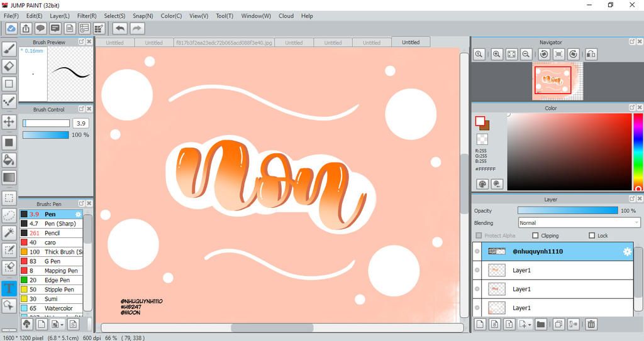Close the Brush Preview panel
The image size is (644, 341).
(89, 42)
